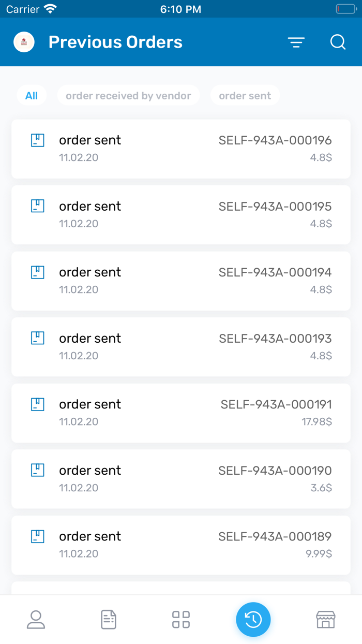Open the grid catalog icon in bottom bar
The width and height of the screenshot is (362, 644).
tap(180, 619)
